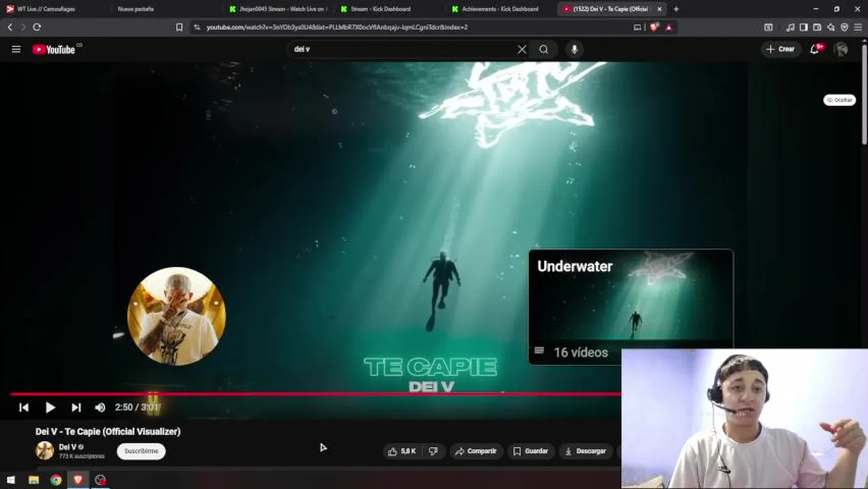Open the Underwater playlist card
868x489 pixels.
click(x=631, y=307)
